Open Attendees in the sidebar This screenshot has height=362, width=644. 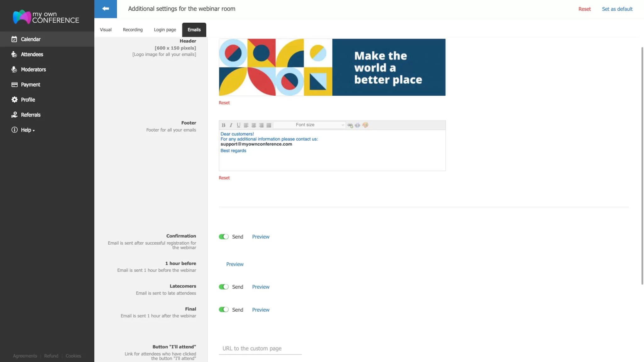pos(32,54)
